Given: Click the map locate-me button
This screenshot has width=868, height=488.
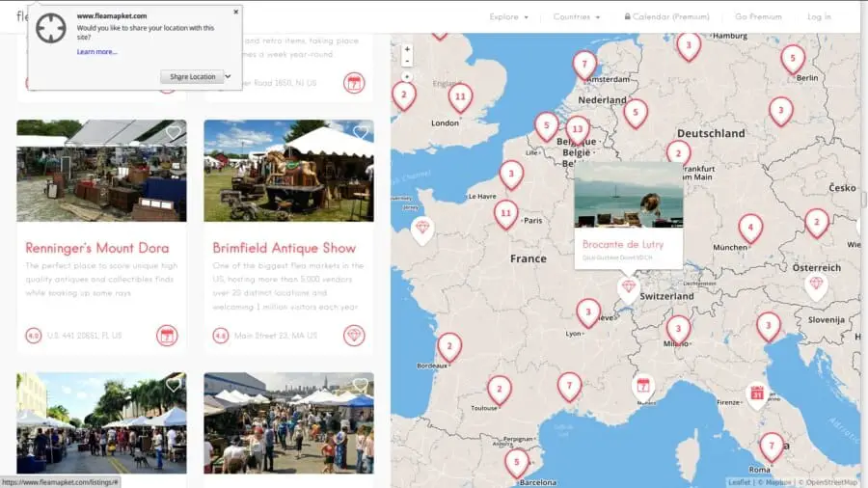Looking at the screenshot, I should point(407,77).
